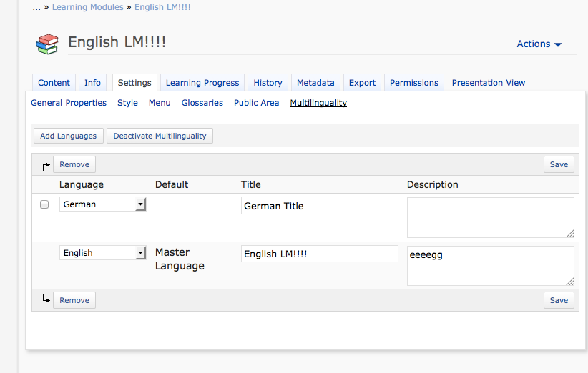
Task: Click the top Remove button
Action: click(x=74, y=164)
